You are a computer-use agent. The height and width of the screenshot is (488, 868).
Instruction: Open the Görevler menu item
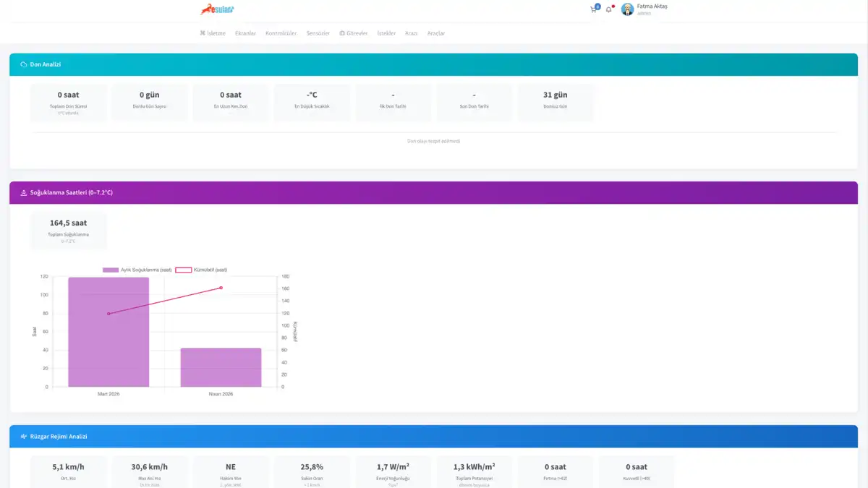point(354,33)
